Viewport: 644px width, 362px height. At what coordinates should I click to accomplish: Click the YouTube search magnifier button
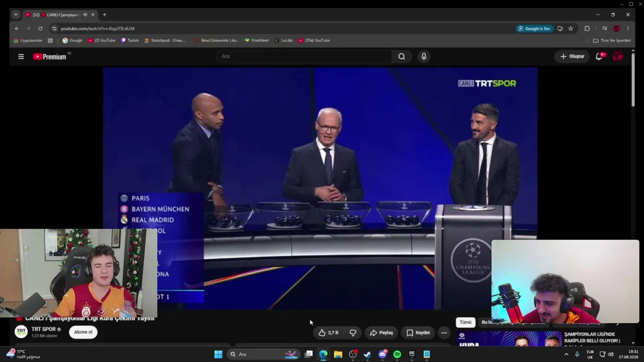(x=401, y=56)
